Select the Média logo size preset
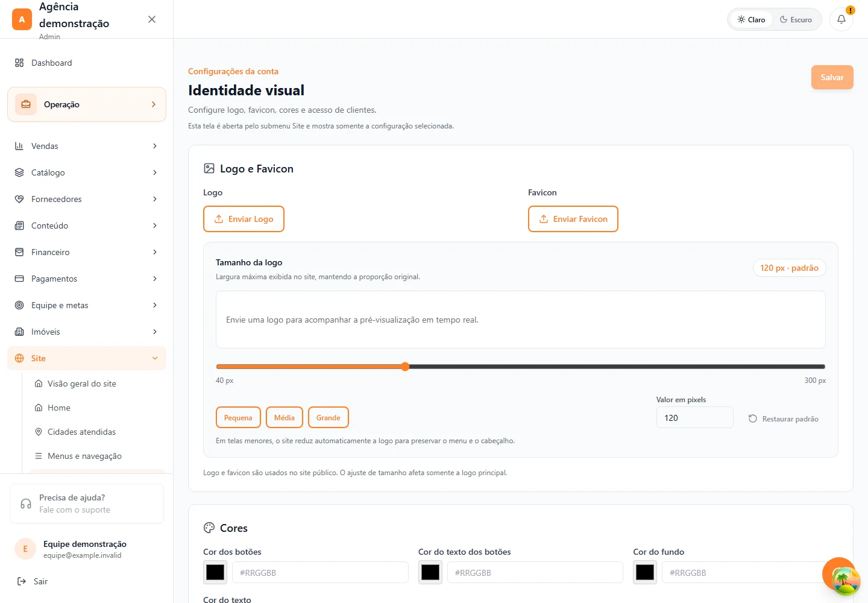Image resolution: width=868 pixels, height=603 pixels. 285,417
